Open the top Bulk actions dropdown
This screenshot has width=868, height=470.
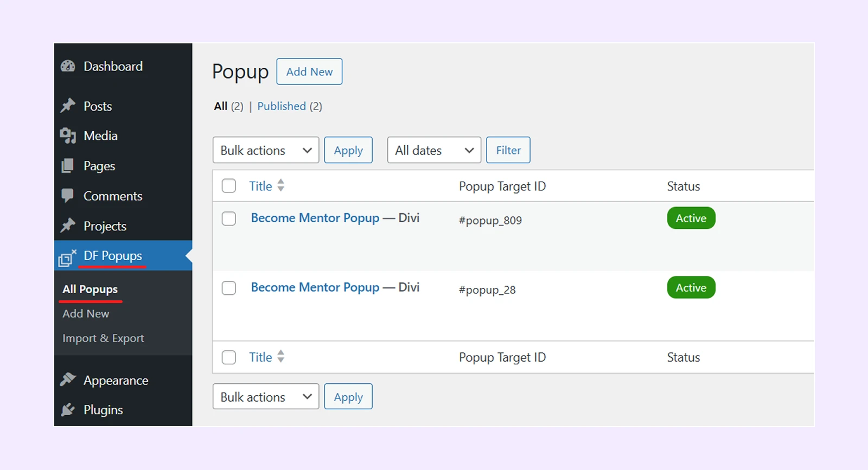point(266,150)
